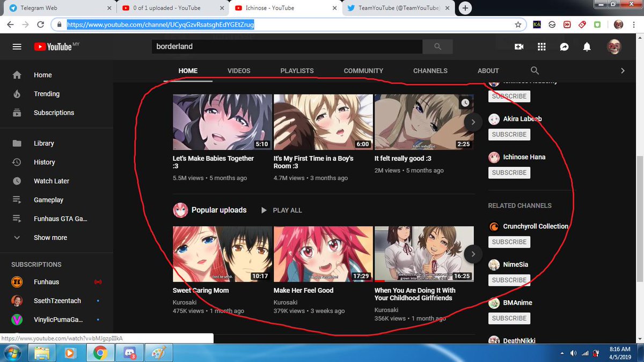Show next Popular uploads videos

pos(473,254)
